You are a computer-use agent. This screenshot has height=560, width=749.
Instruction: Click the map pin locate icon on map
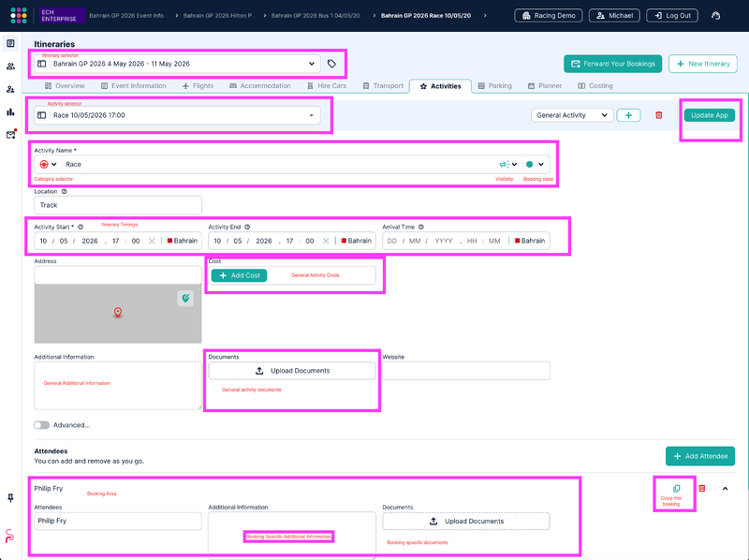(185, 298)
